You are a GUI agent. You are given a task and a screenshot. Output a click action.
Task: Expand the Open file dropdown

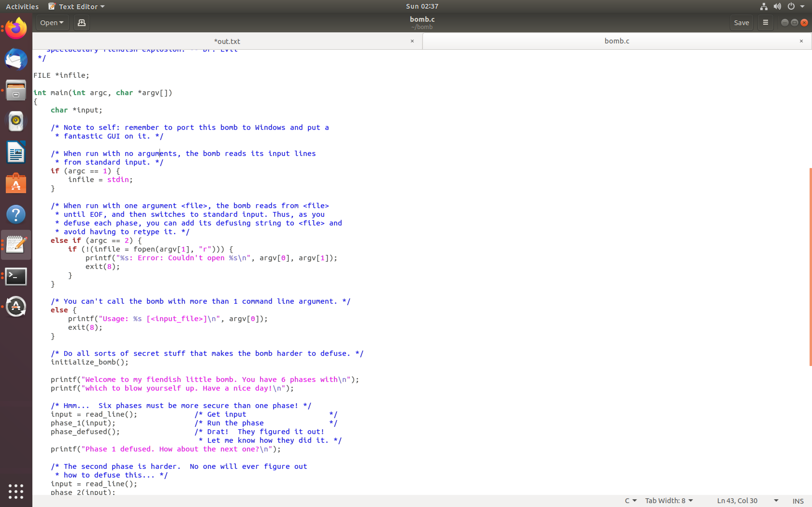[52, 22]
